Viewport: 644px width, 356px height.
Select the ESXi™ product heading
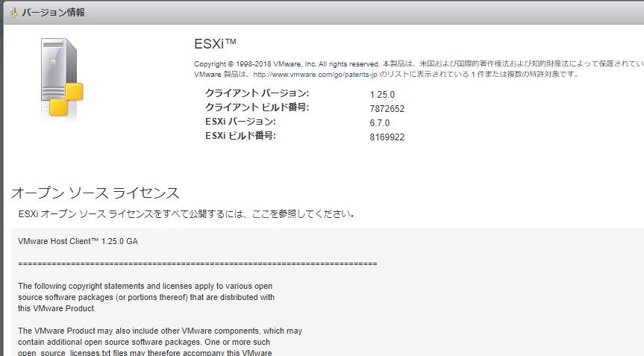tap(215, 43)
